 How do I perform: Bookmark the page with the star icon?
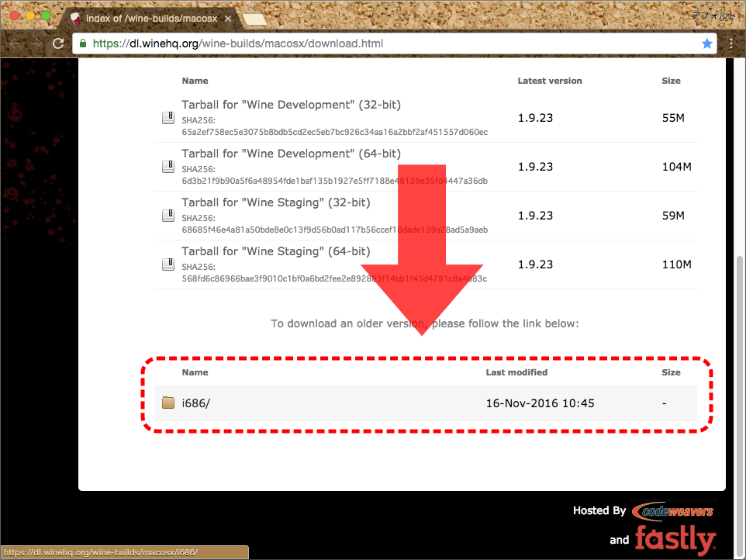point(707,43)
